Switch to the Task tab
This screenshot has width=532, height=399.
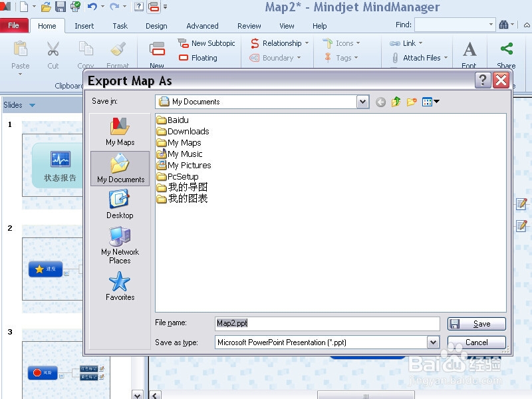click(120, 26)
